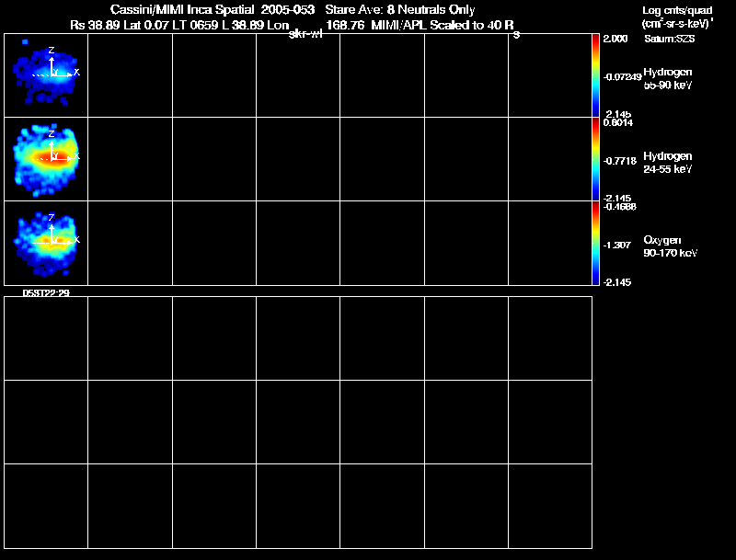Click the 'LT 0659' value in the header
736x560 pixels.
pyautogui.click(x=196, y=26)
